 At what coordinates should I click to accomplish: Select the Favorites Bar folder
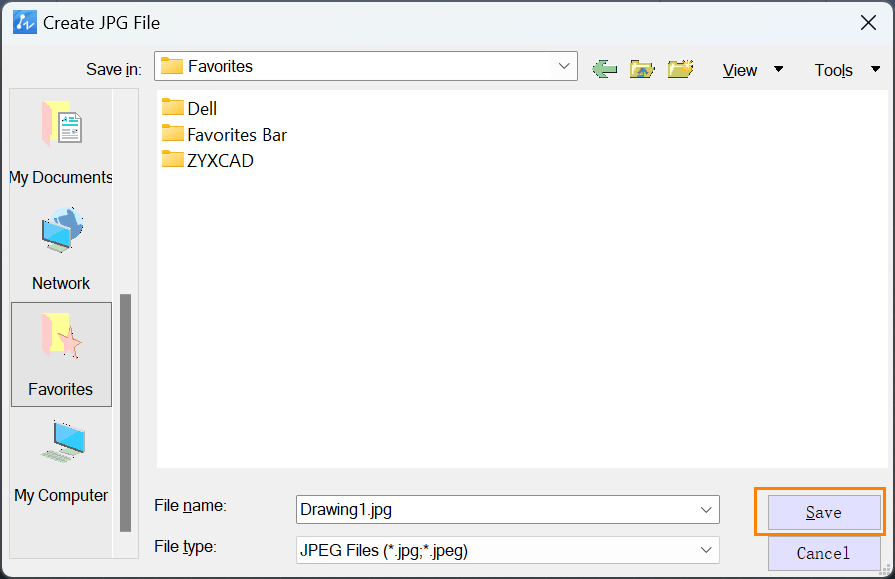click(224, 134)
